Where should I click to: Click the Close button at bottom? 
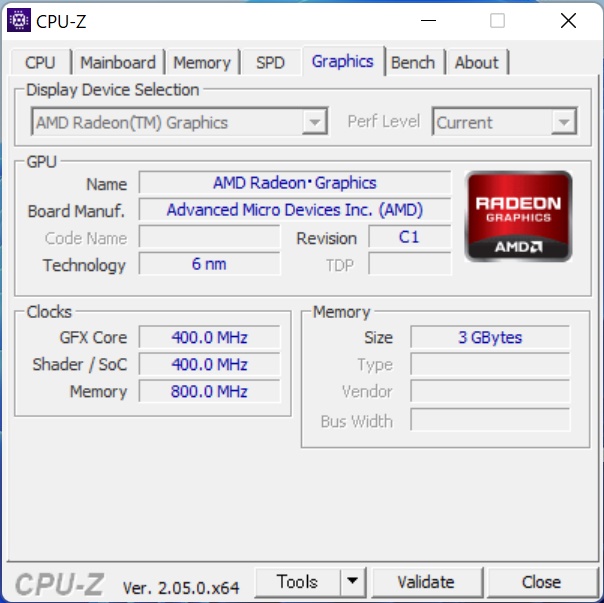click(x=542, y=581)
